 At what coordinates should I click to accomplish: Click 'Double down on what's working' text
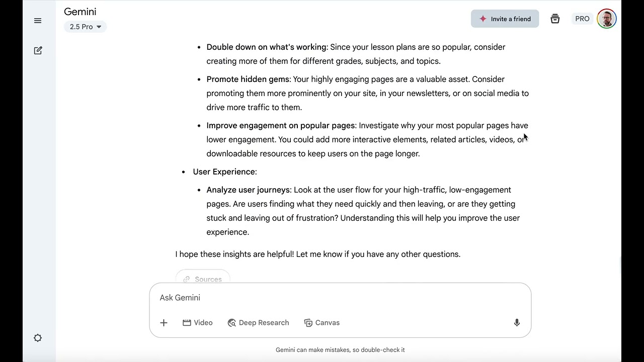coord(266,47)
